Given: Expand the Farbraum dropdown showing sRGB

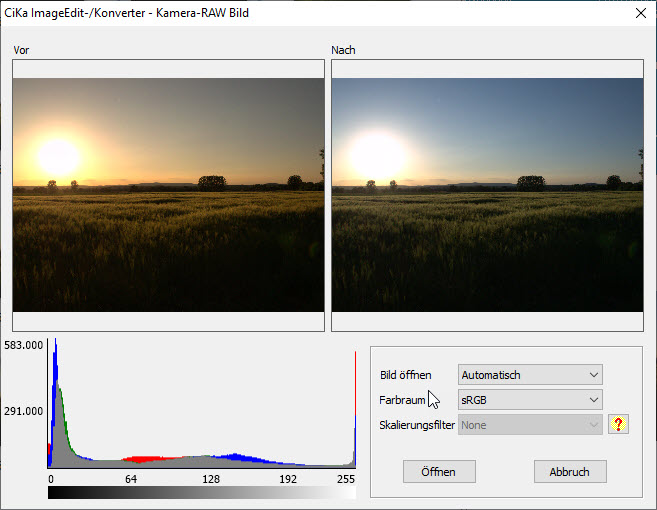Looking at the screenshot, I should tap(530, 400).
